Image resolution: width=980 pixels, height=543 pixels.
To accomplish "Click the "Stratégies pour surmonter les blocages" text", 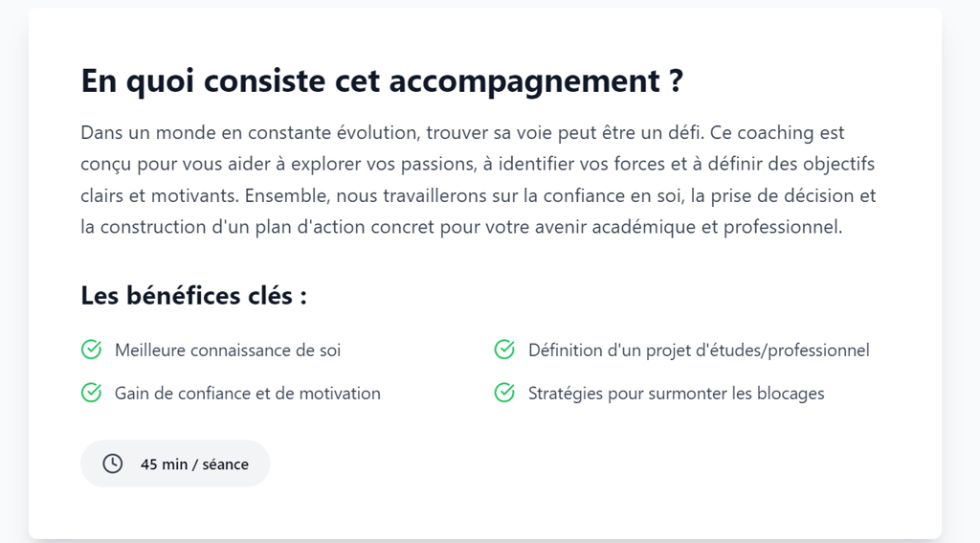I will (677, 394).
